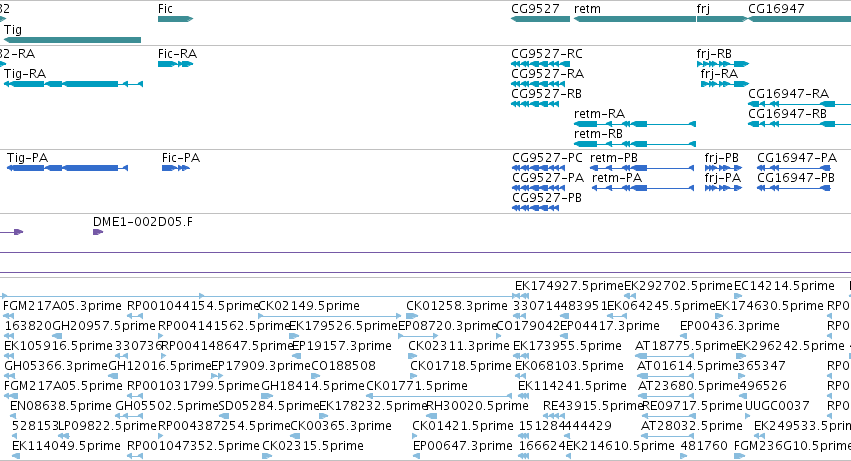
Task: Select the CG9527-RB transcript label
Action: (x=547, y=94)
